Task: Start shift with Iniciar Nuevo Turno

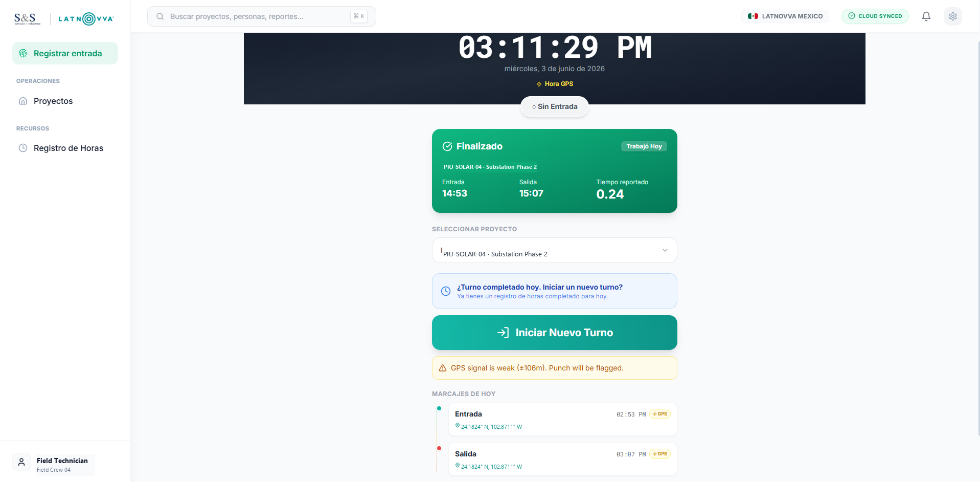Action: point(555,333)
